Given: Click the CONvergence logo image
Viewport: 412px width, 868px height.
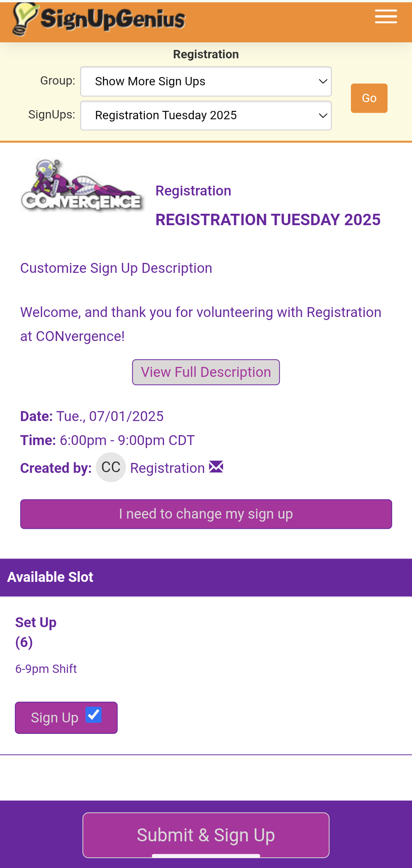Looking at the screenshot, I should click(82, 186).
